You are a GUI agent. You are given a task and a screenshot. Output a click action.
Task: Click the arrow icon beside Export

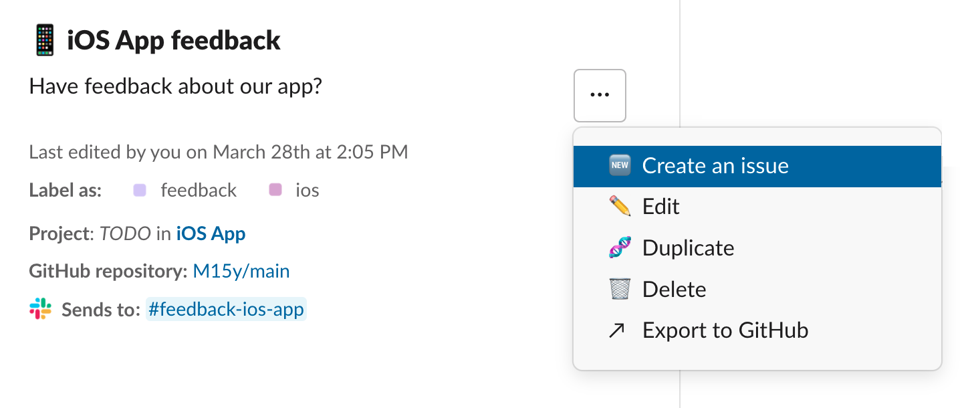pos(617,330)
